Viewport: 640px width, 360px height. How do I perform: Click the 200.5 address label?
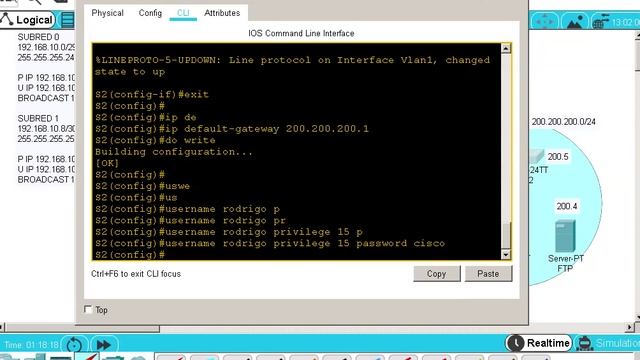tap(558, 157)
